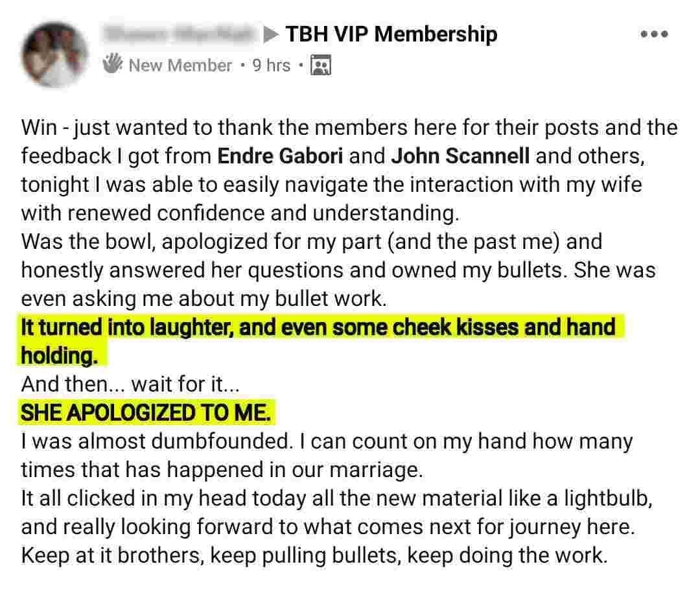The width and height of the screenshot is (700, 597).
Task: Click the "It all clicked in my head" line
Action: click(x=336, y=499)
